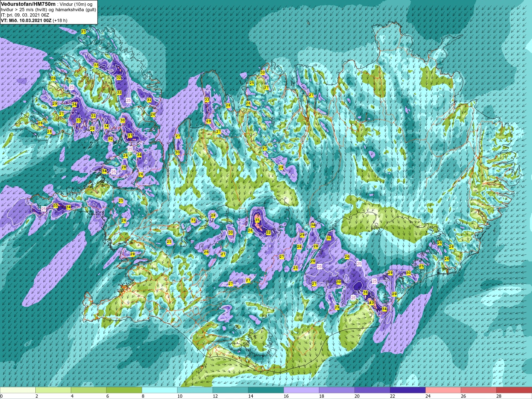Image resolution: width=532 pixels, height=399 pixels.
Task: Click the 'Vindur (10m) og' header text
Action: coord(76,4)
